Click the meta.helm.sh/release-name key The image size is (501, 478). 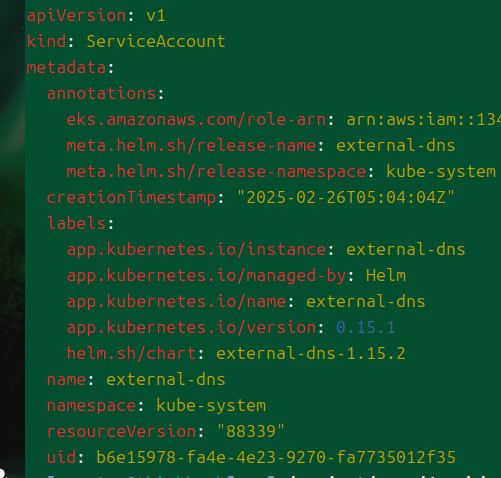[191, 146]
